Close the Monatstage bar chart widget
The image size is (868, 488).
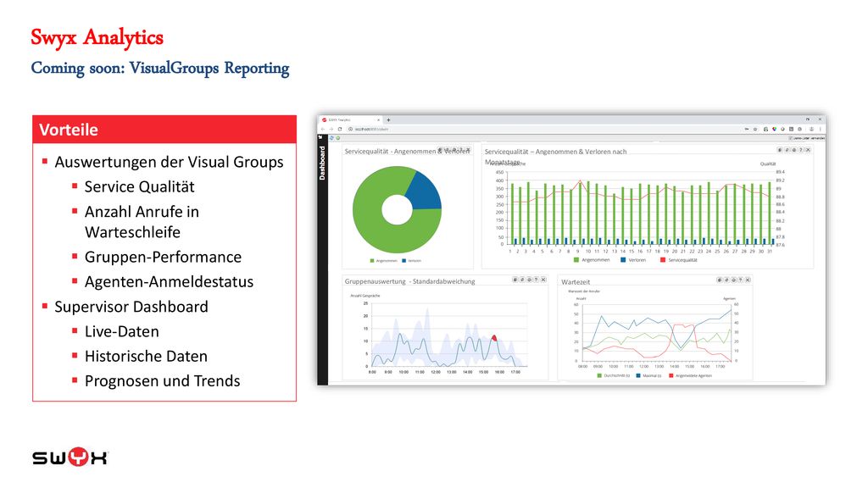(808, 150)
